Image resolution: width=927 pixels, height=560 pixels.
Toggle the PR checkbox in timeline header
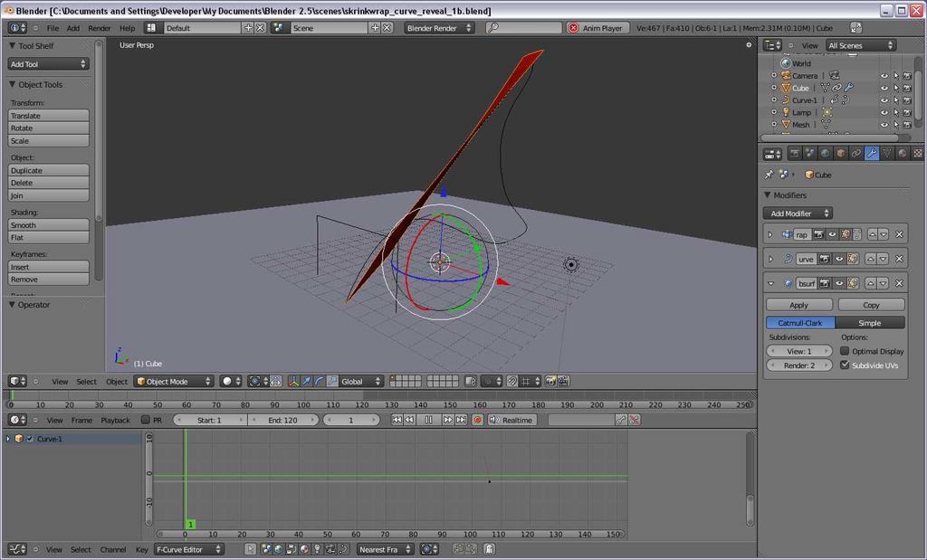click(146, 420)
